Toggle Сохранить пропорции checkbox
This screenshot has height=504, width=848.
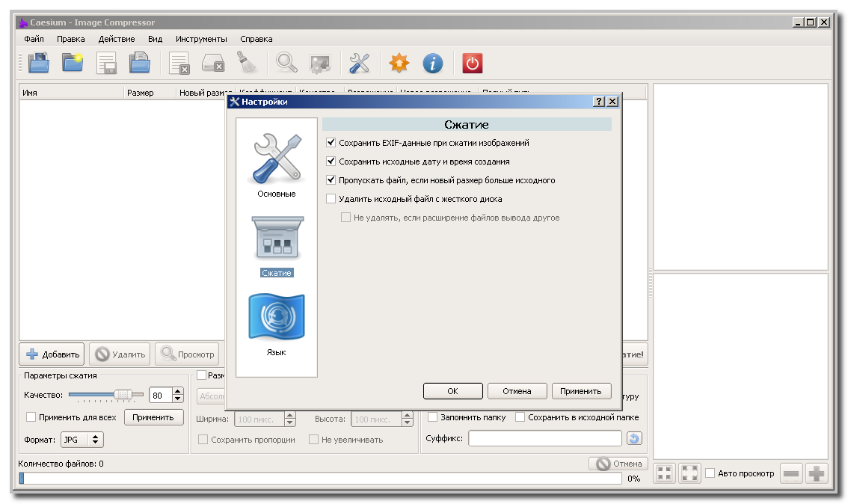coord(203,440)
